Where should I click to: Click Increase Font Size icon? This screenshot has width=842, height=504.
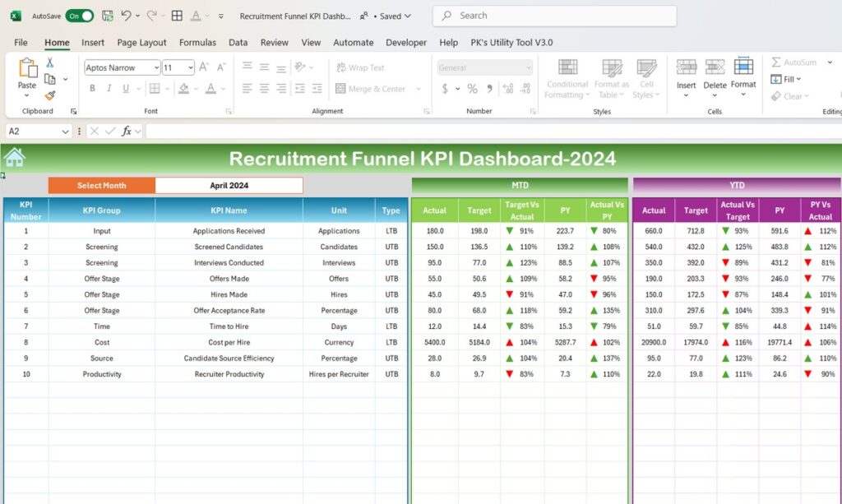tap(204, 67)
